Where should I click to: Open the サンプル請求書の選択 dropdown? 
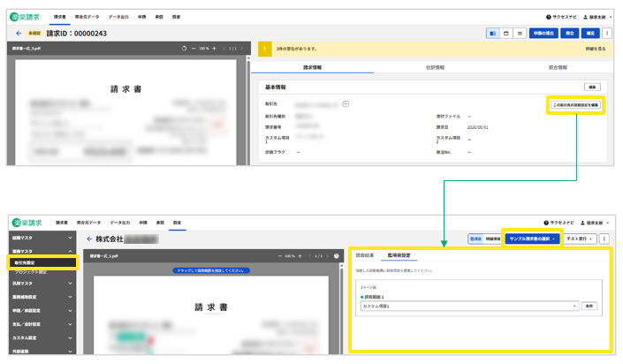pyautogui.click(x=532, y=239)
